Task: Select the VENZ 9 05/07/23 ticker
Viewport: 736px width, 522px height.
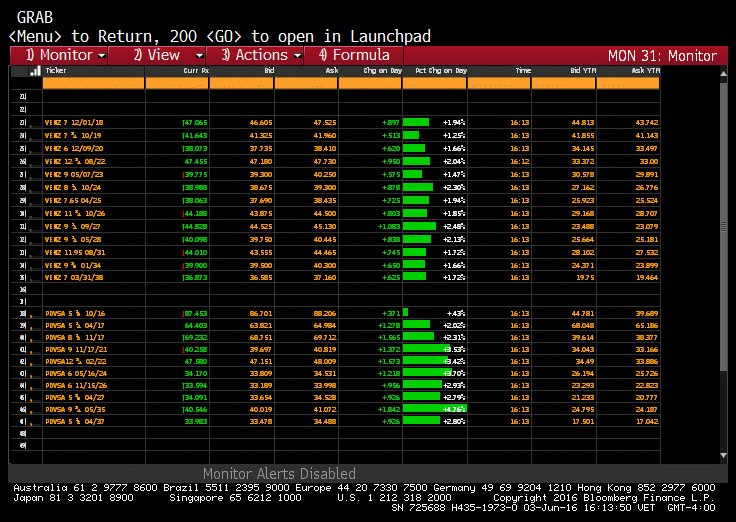Action: [x=74, y=174]
